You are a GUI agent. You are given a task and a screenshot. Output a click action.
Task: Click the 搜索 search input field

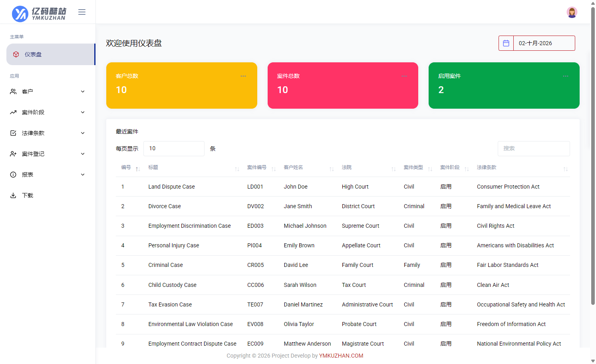(534, 149)
